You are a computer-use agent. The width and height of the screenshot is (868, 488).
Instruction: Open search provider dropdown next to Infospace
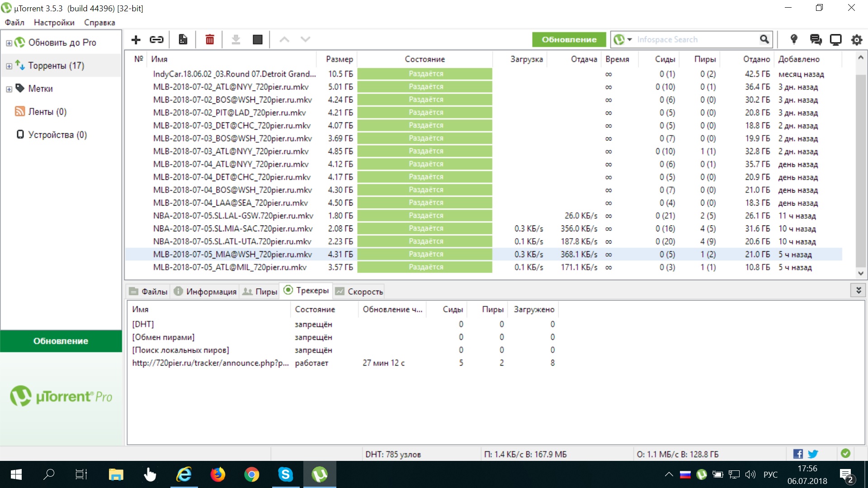[x=630, y=40]
